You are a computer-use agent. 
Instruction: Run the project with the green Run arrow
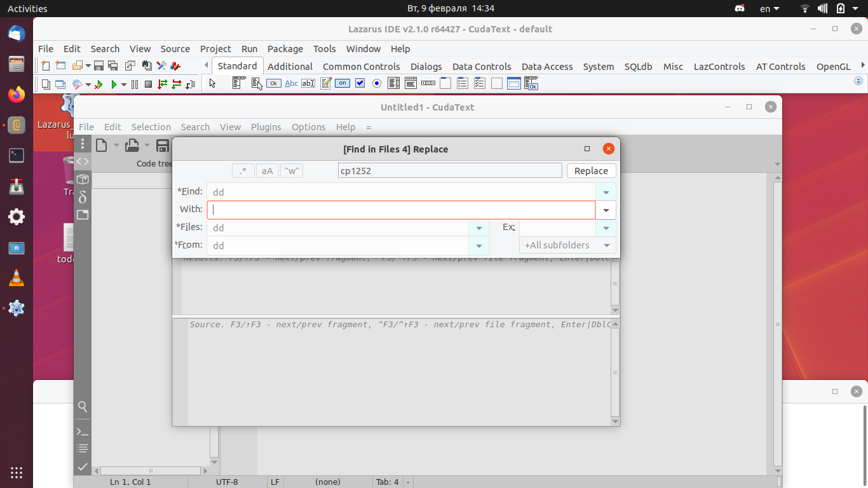point(114,83)
